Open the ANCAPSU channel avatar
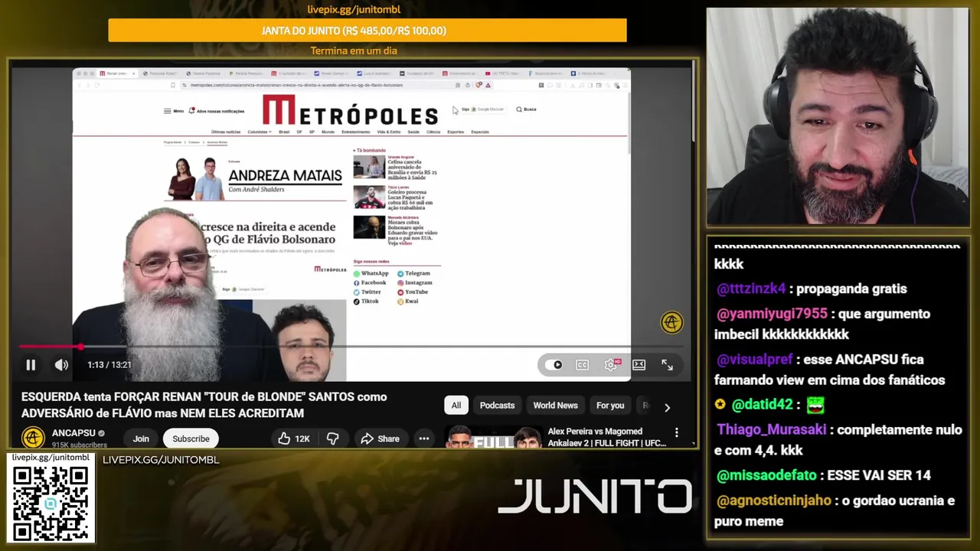980x551 pixels. click(33, 438)
